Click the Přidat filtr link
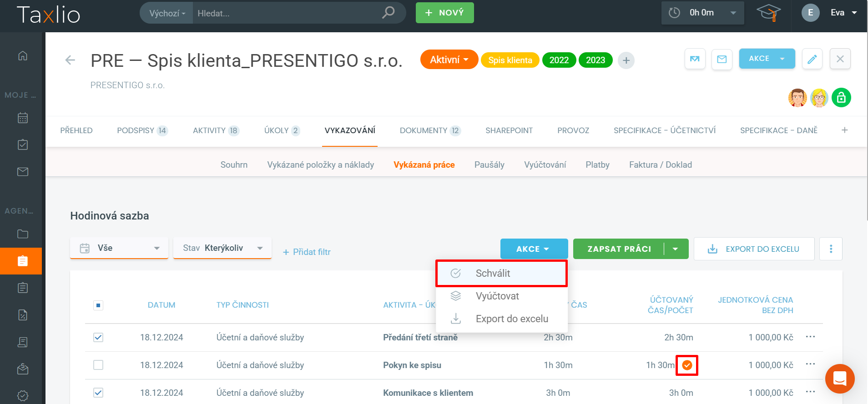This screenshot has width=868, height=404. 307,252
